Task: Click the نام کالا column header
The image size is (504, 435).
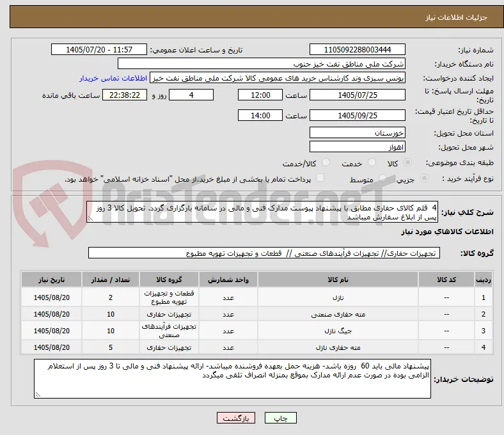Action: tap(338, 280)
